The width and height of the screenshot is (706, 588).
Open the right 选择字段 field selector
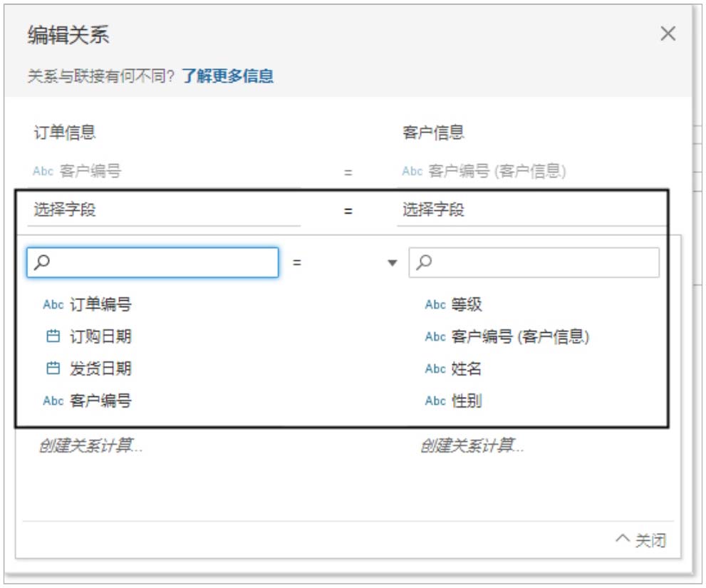[x=531, y=210]
